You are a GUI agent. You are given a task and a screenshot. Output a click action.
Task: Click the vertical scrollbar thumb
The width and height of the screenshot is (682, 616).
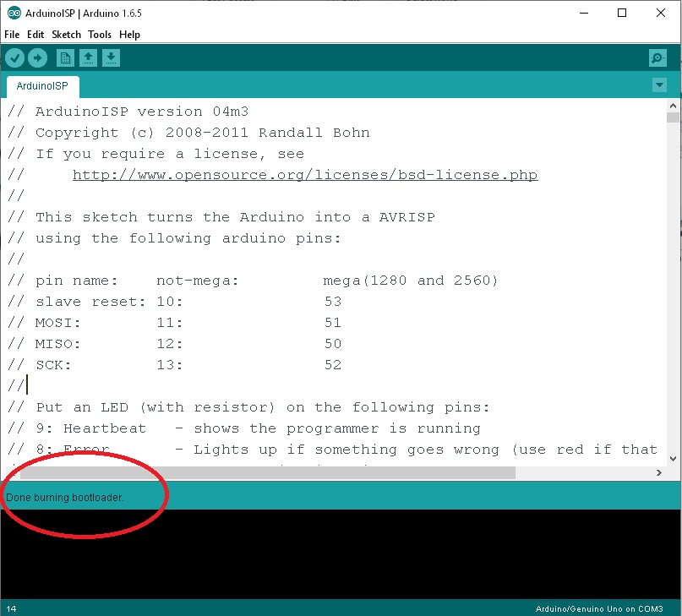[673, 117]
